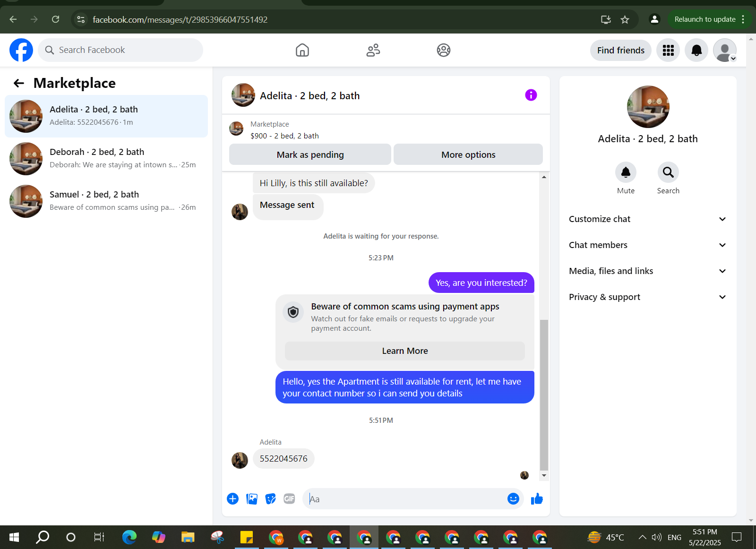Open the Windows Start menu

14,537
